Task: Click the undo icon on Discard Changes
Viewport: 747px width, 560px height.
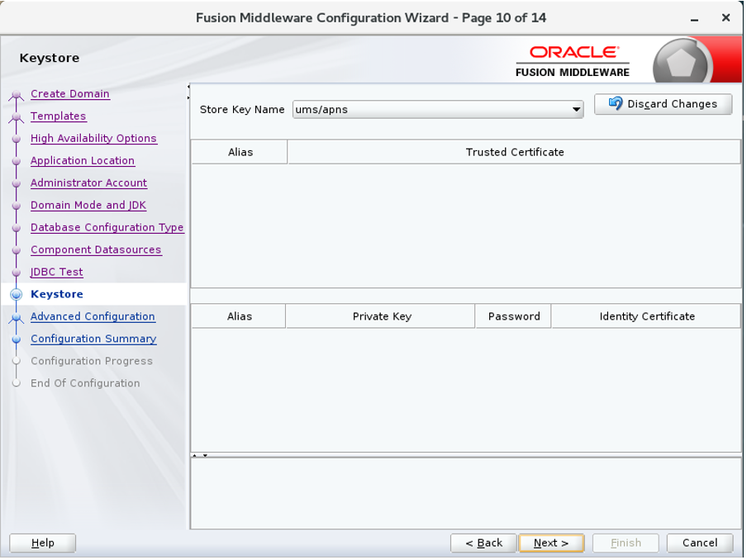Action: pyautogui.click(x=616, y=103)
